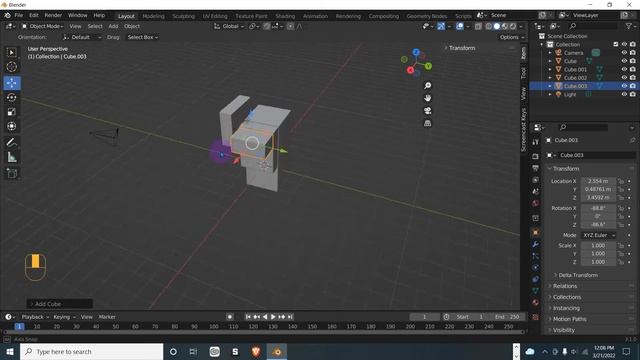640x360 pixels.
Task: Select the Transform tool
Action: 11,126
